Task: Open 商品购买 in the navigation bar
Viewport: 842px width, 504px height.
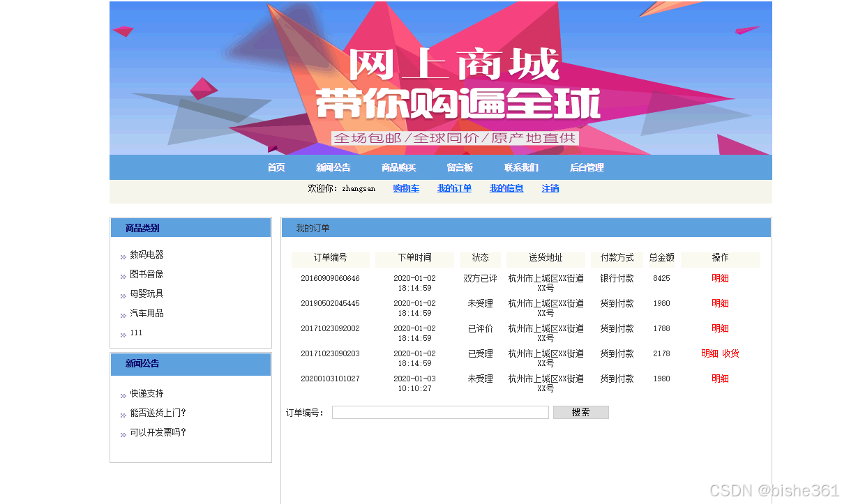Action: pyautogui.click(x=398, y=167)
